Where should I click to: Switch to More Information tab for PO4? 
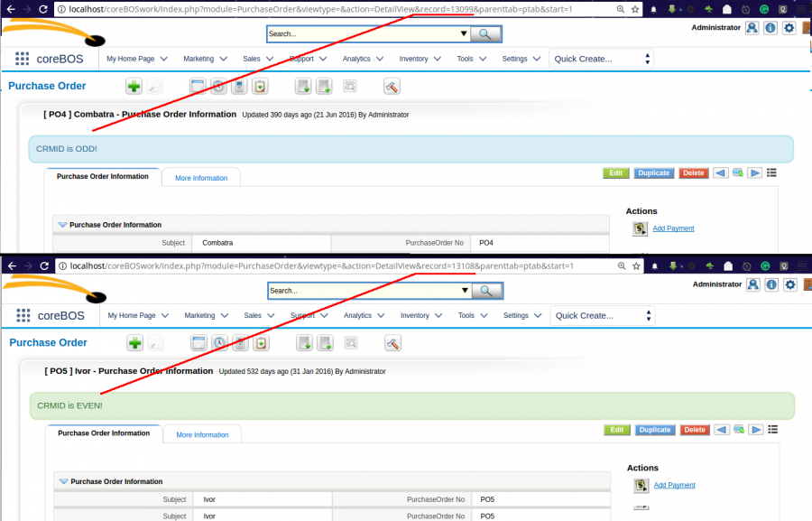[x=201, y=178]
